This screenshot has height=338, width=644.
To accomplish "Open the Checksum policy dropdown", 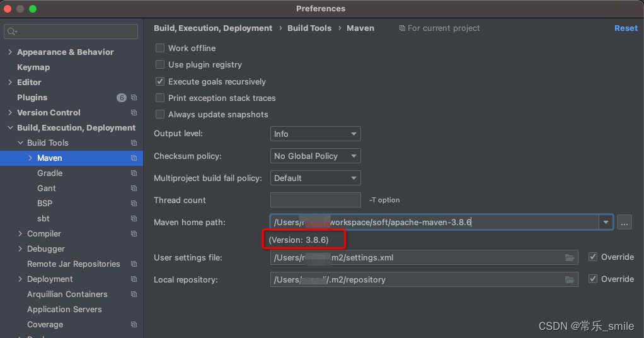I will pyautogui.click(x=315, y=156).
